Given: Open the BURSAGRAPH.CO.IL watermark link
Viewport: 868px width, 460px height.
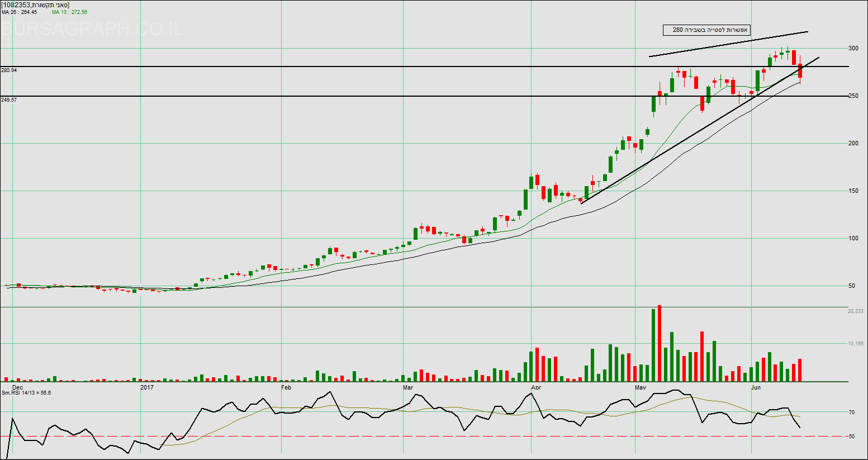Looking at the screenshot, I should tap(92, 29).
